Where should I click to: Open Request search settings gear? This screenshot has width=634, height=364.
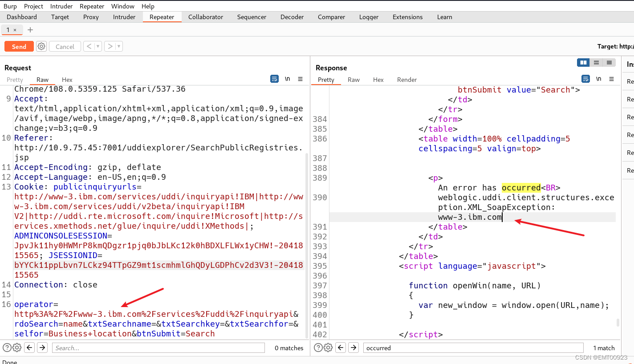click(17, 348)
